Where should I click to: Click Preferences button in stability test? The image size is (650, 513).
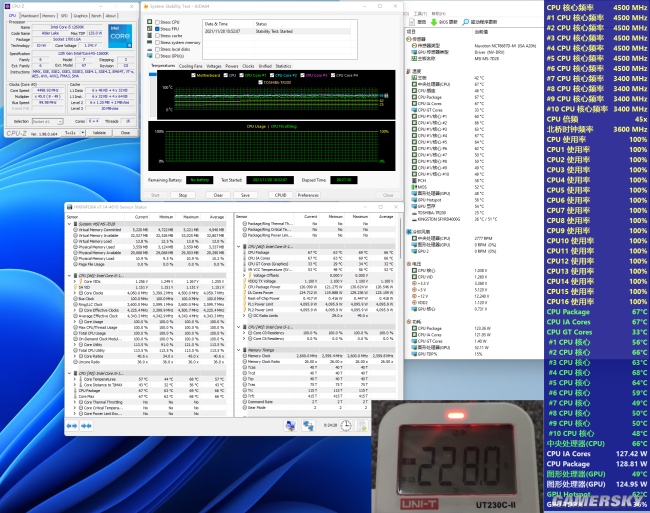click(x=308, y=195)
